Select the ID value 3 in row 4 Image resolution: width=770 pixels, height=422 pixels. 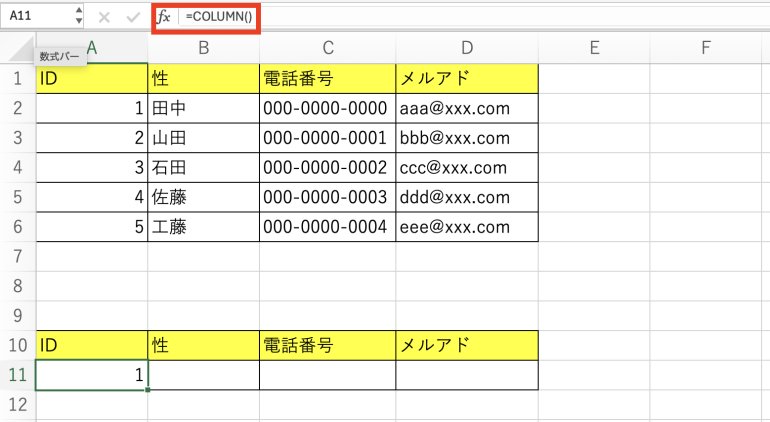[92, 168]
